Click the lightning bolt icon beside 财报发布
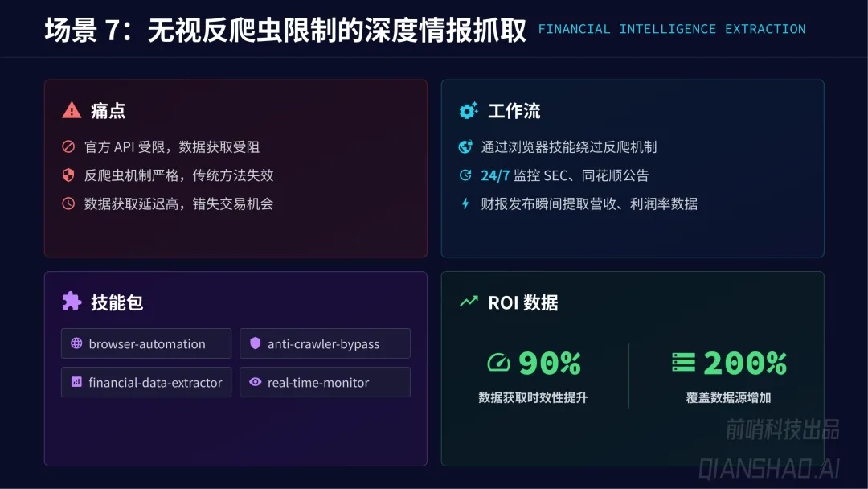This screenshot has width=868, height=489. [x=465, y=203]
